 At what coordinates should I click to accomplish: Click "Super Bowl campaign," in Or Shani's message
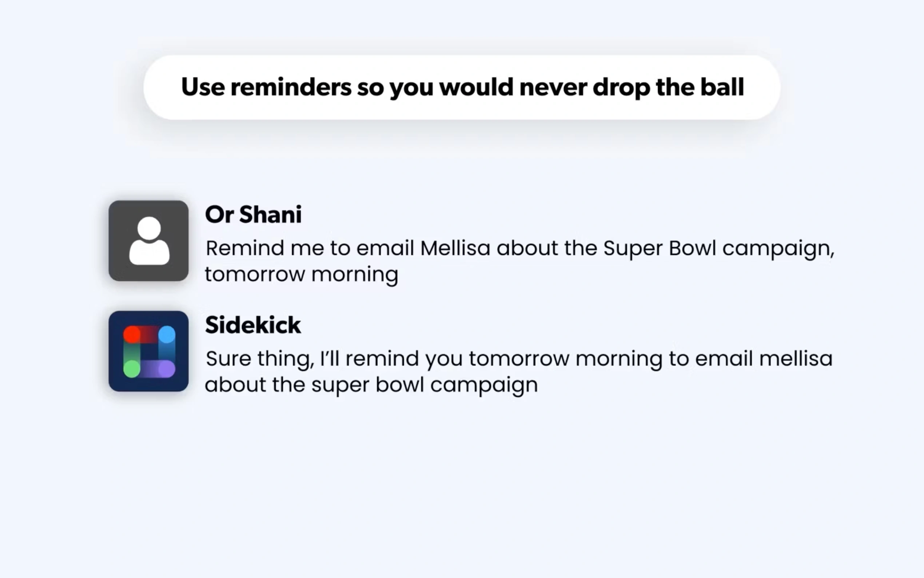click(719, 248)
